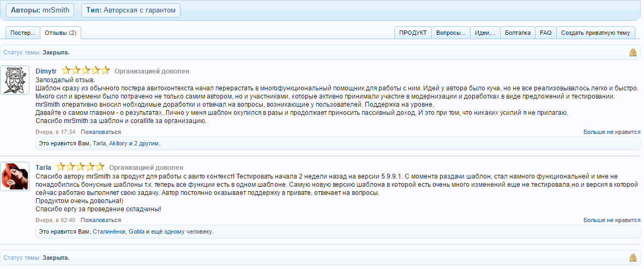Open the Сталинёнок user profile
644x269 pixels.
coord(109,231)
